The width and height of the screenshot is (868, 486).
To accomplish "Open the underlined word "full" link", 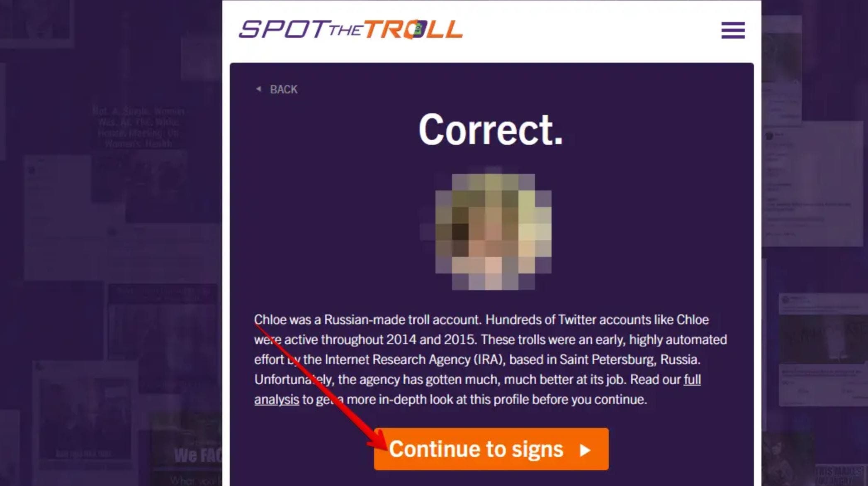I will pyautogui.click(x=692, y=379).
